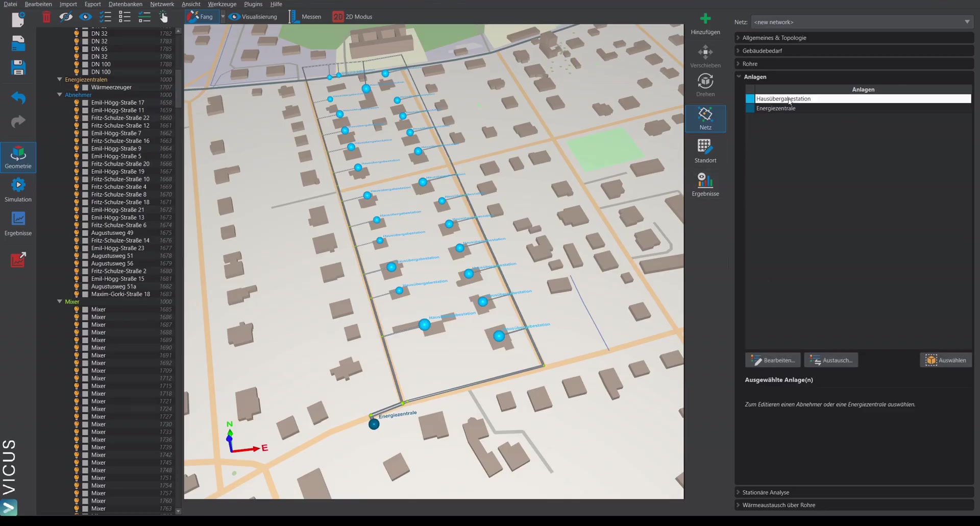980x526 pixels.
Task: Switch to Geometrie view
Action: pos(18,157)
